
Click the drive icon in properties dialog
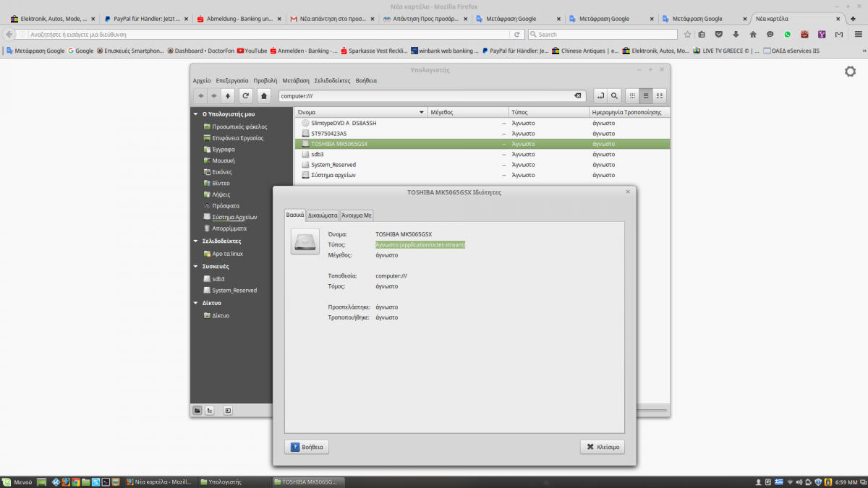point(305,241)
